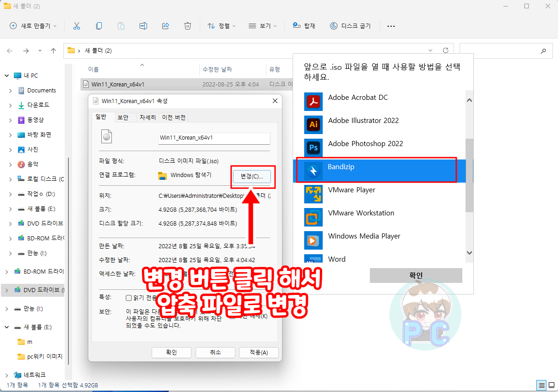
Task: Click 취소 in the properties dialog
Action: [215, 353]
